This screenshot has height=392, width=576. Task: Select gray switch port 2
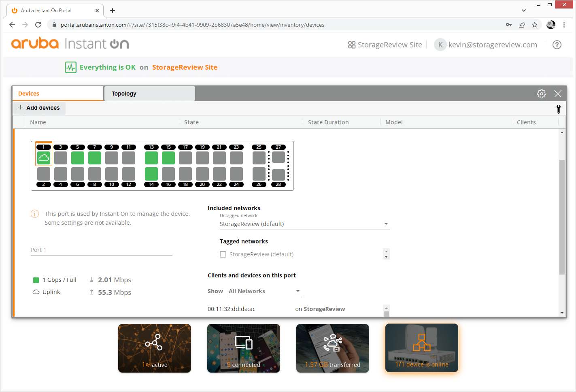click(44, 174)
